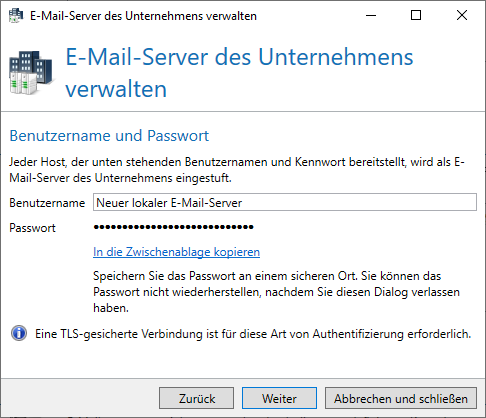Click the small app icon in title bar
This screenshot has width=486, height=418.
(16, 15)
